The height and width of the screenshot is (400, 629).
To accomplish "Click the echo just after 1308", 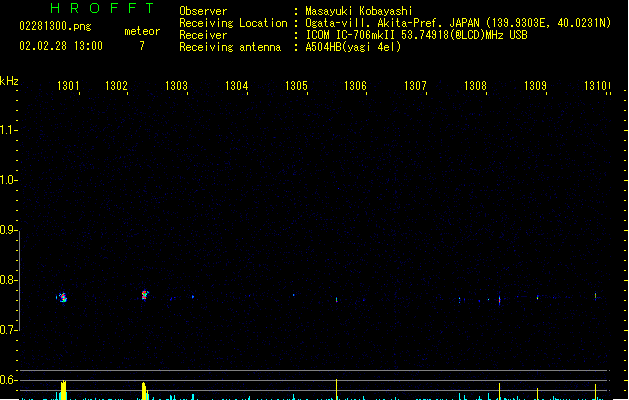I will click(x=499, y=300).
